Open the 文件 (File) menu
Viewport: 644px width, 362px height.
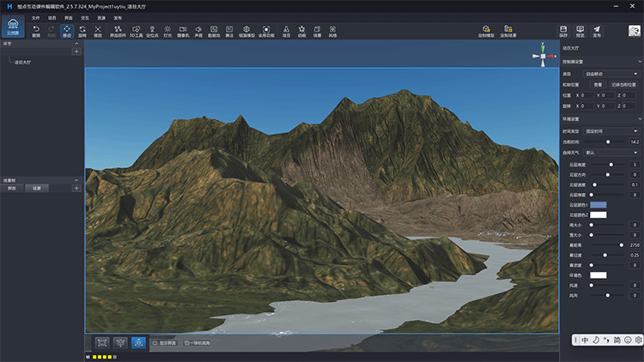coord(36,17)
